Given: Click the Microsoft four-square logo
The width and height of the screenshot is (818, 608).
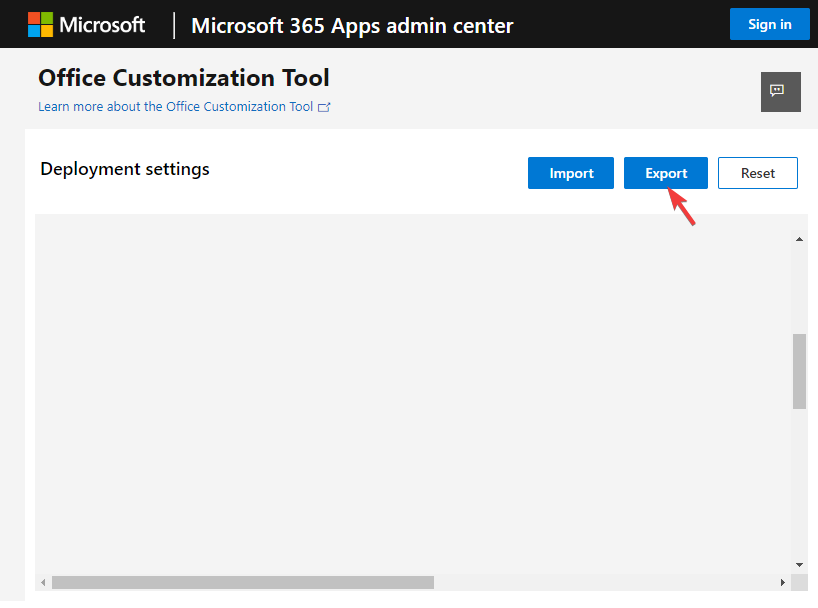Looking at the screenshot, I should pyautogui.click(x=39, y=25).
